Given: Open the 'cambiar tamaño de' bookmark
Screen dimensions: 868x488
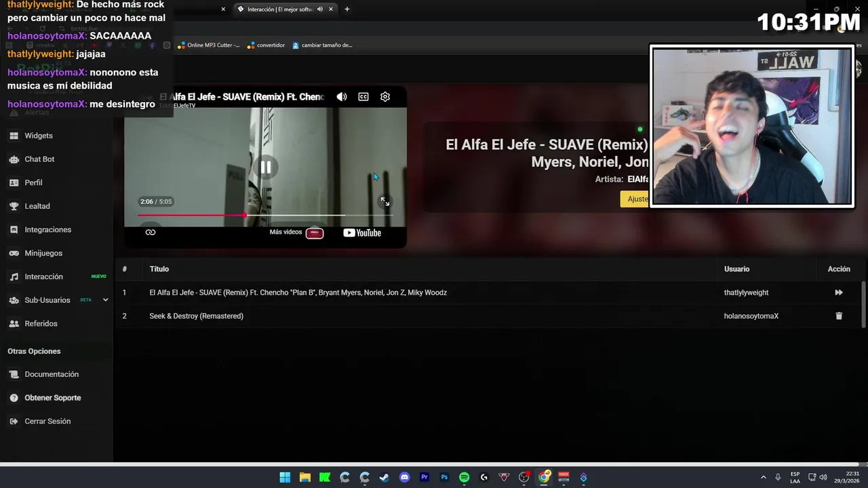Looking at the screenshot, I should tap(323, 45).
